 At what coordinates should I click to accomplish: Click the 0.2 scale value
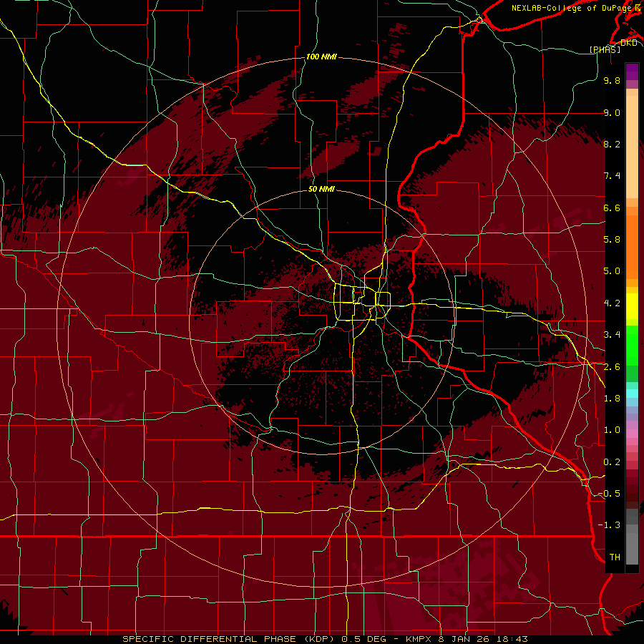(612, 462)
